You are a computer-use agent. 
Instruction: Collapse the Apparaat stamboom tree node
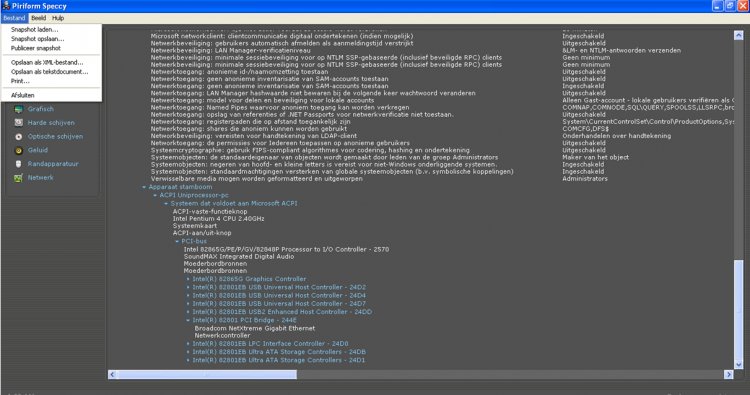coord(144,187)
